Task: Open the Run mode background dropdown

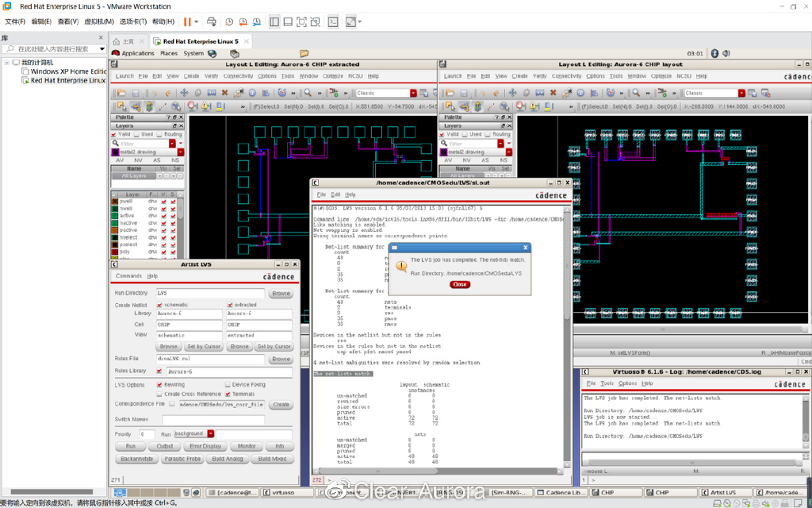Action: [x=211, y=434]
